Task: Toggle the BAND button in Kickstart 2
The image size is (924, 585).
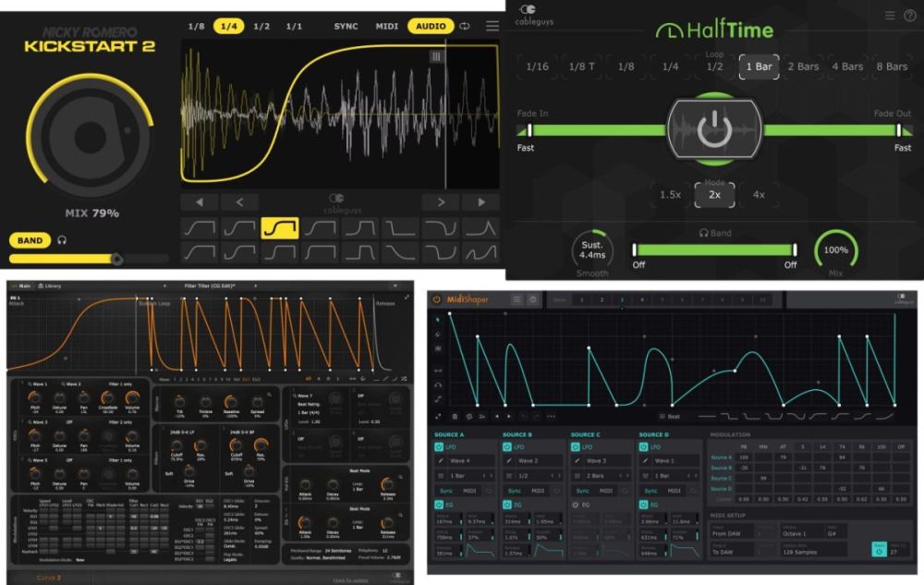Action: (30, 240)
